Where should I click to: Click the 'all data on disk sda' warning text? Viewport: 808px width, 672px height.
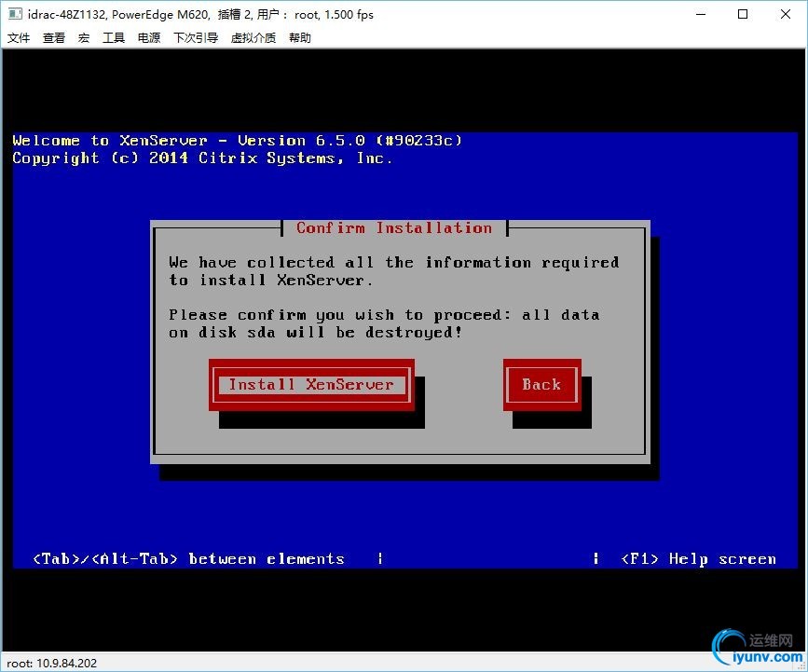[384, 323]
